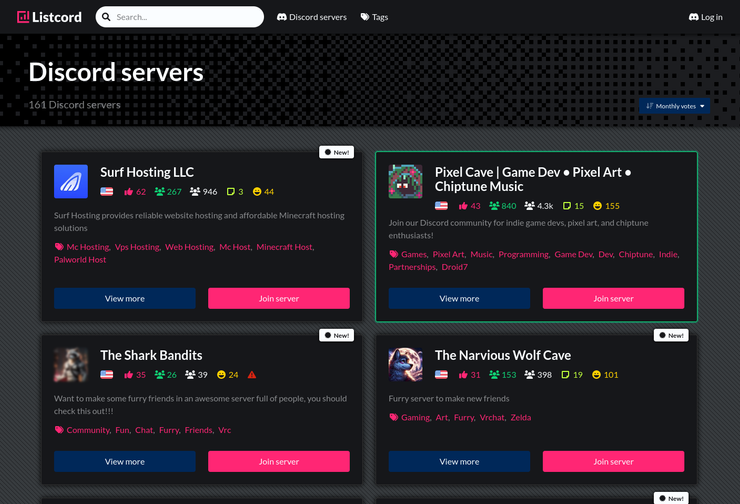Click View more on The Shark Bandits

(x=125, y=462)
